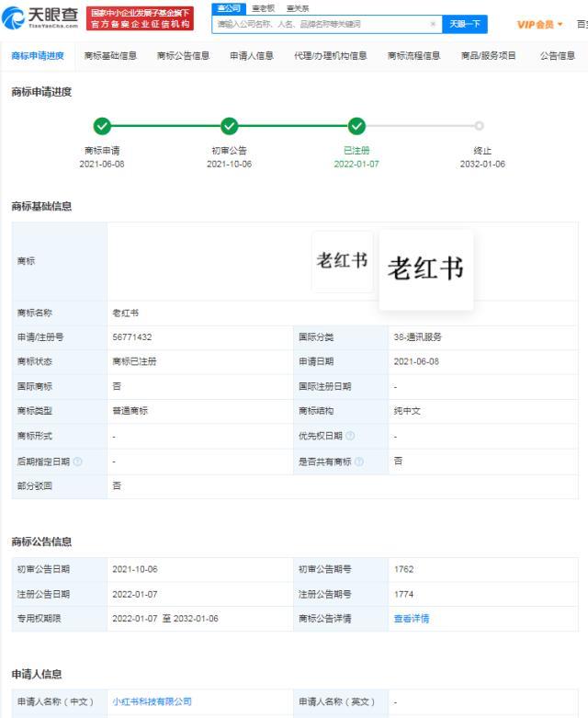Screen dimensions: 588x718
Task: Click the small 老红书 trademark thumbnail
Action: click(342, 261)
